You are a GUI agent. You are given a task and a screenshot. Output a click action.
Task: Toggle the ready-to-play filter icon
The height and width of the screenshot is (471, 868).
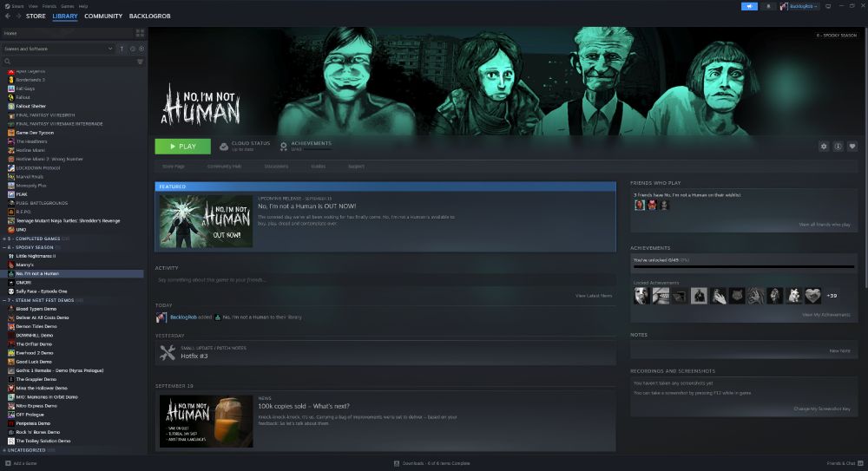(x=141, y=49)
